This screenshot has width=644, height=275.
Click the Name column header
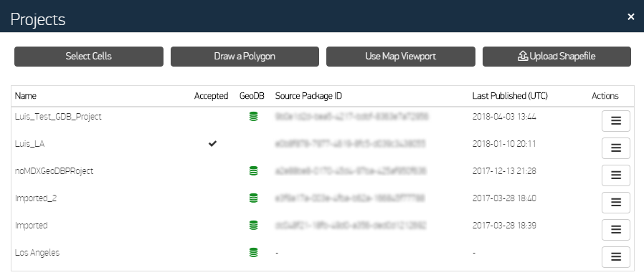coord(26,96)
